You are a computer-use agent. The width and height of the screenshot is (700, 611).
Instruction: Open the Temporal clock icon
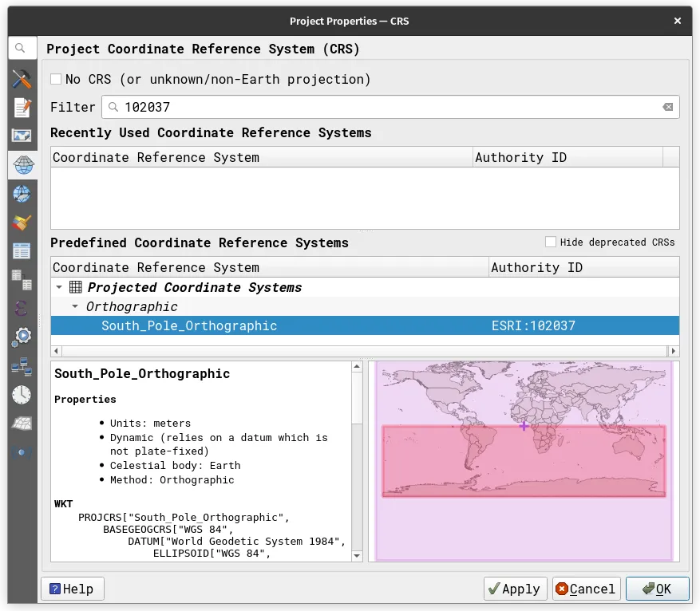[x=22, y=395]
